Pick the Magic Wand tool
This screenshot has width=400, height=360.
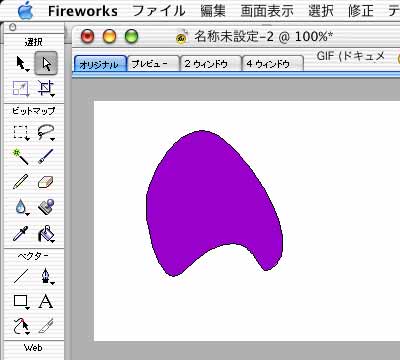pyautogui.click(x=21, y=157)
